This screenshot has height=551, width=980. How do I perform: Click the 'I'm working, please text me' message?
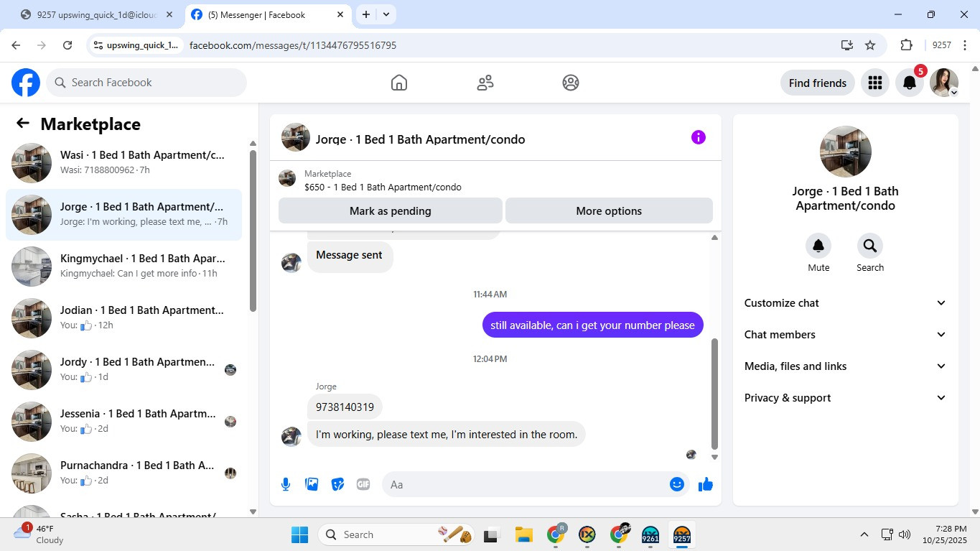point(447,435)
